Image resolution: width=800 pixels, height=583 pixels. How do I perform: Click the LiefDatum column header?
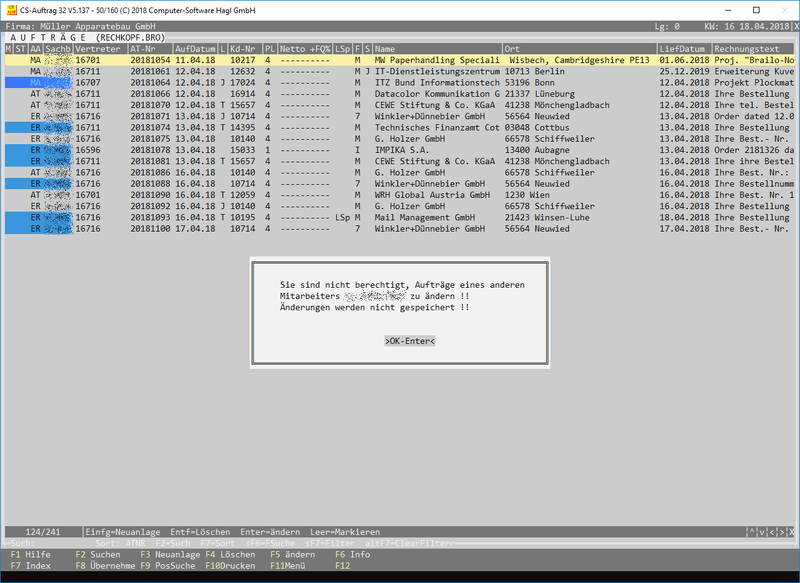click(682, 48)
